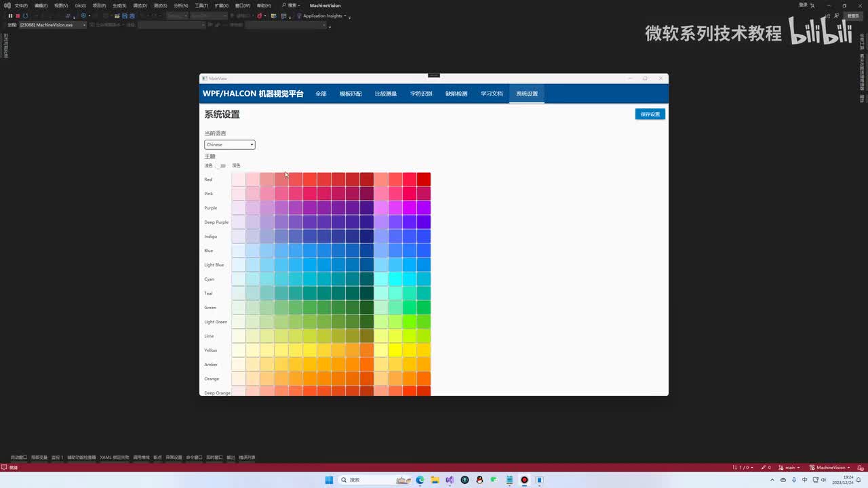Click the red stop debugging icon
The width and height of the screenshot is (868, 488).
pos(18,16)
